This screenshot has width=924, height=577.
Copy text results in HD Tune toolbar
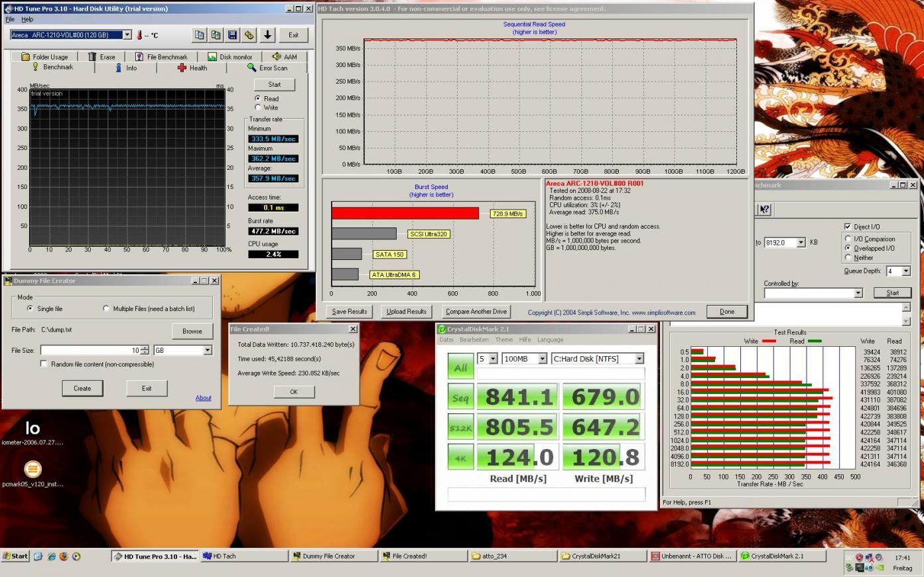pos(199,35)
